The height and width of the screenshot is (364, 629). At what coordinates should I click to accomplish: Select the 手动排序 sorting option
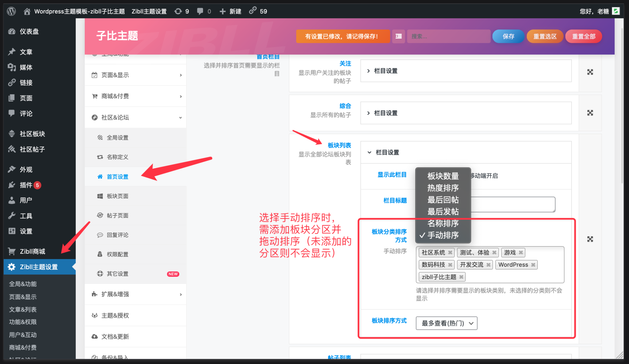point(443,235)
